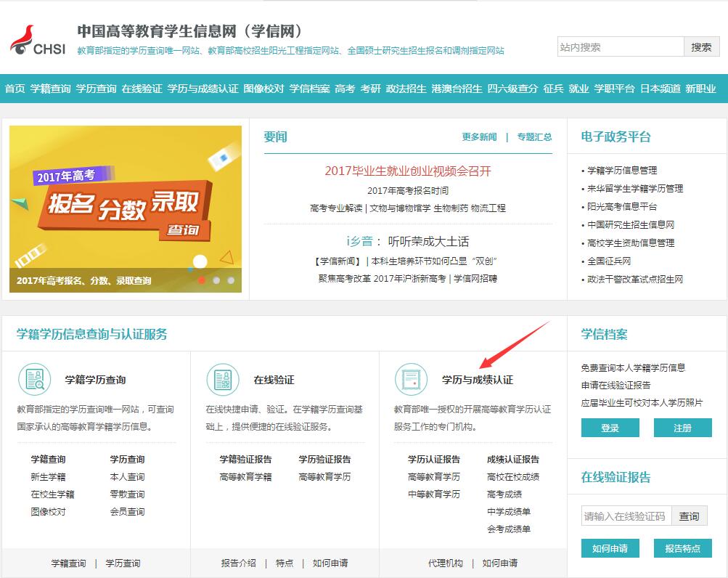Viewport: 728px width, 578px height.
Task: Open the 在线验证 QR document icon
Action: [x=223, y=379]
